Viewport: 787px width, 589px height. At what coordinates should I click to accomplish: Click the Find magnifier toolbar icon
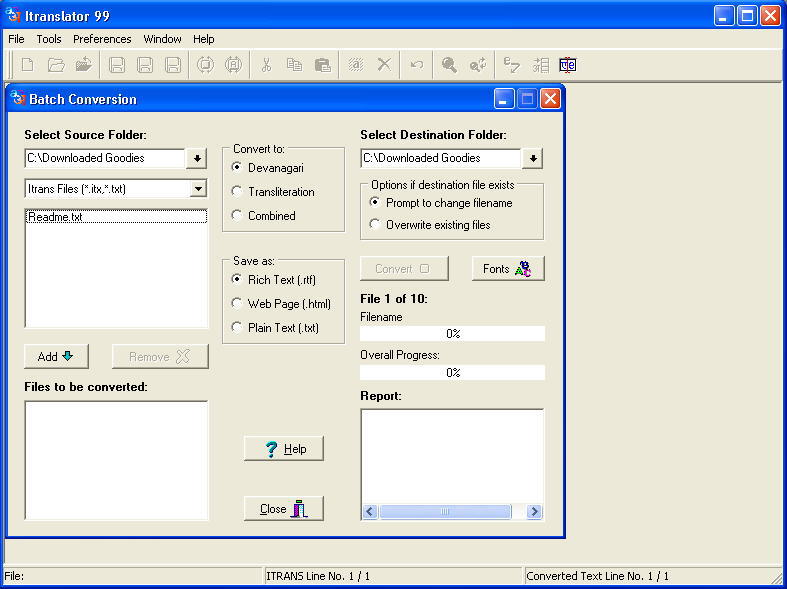click(x=449, y=65)
